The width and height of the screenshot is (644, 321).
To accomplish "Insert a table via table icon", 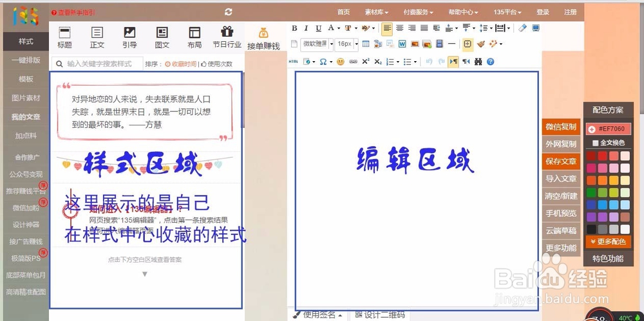I will [366, 44].
